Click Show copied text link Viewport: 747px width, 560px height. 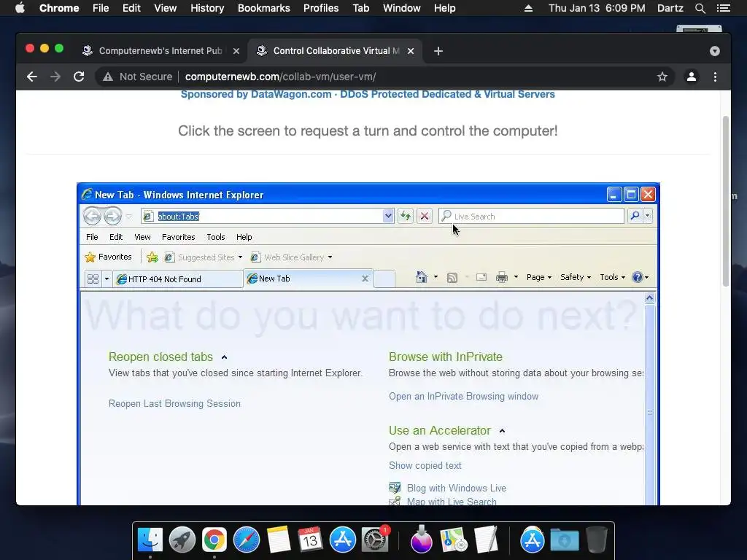pos(425,466)
